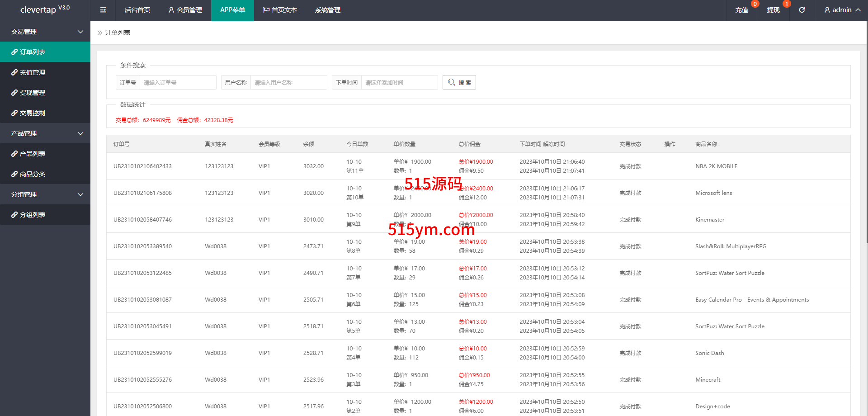Click the link icon beside 产品列表
868x416 pixels.
click(x=14, y=154)
